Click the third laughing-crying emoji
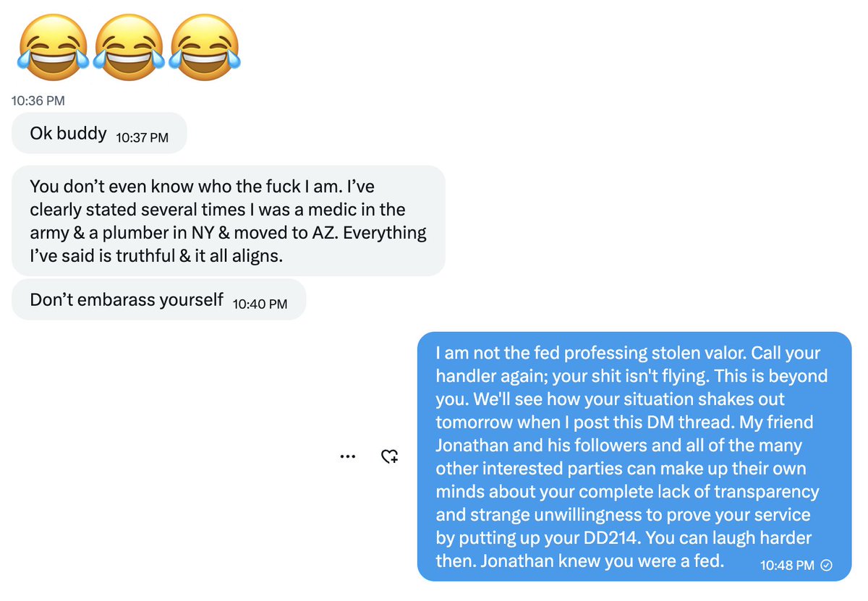 (205, 46)
